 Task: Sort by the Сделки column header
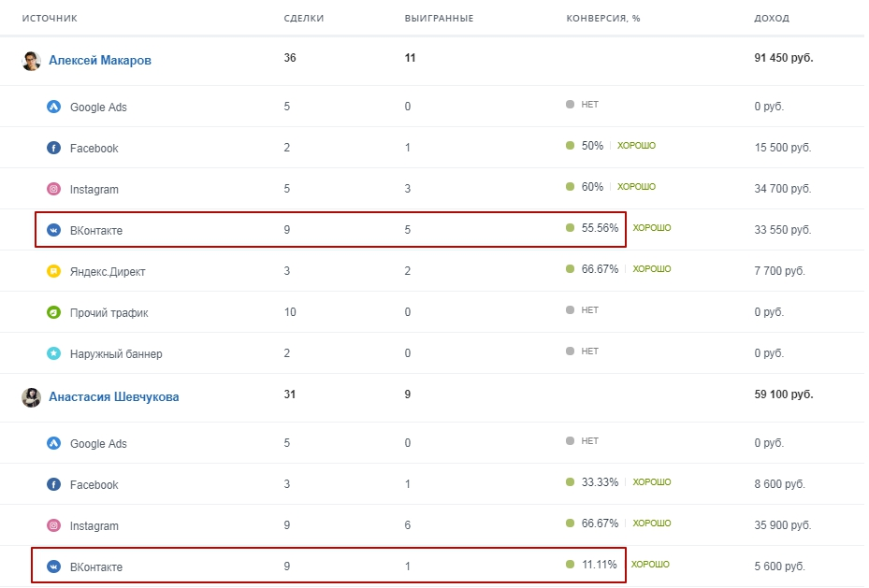click(304, 19)
